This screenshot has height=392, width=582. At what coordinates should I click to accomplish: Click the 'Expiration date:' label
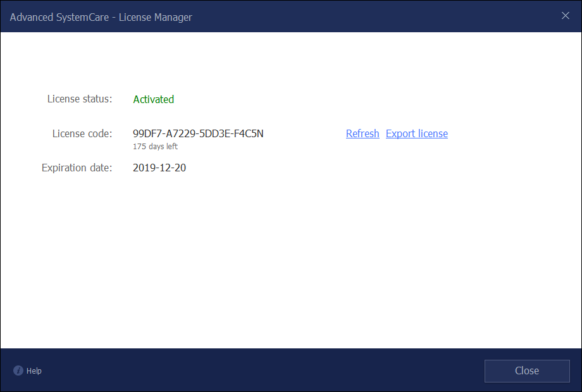click(77, 168)
